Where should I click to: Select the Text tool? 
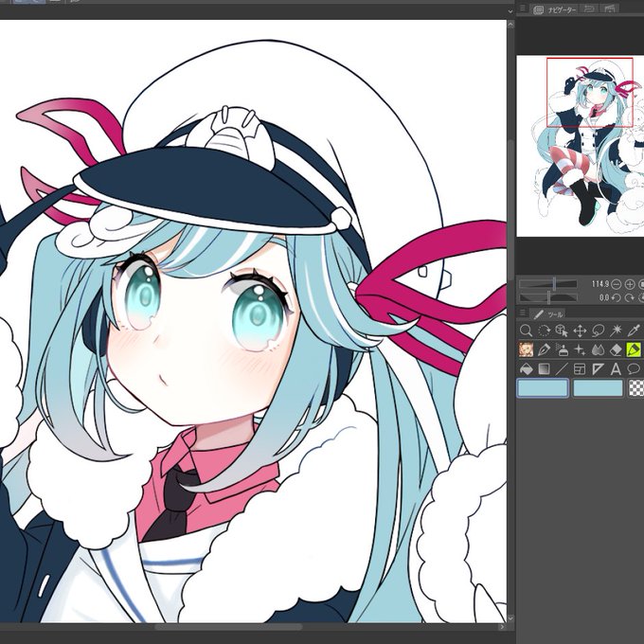point(616,368)
